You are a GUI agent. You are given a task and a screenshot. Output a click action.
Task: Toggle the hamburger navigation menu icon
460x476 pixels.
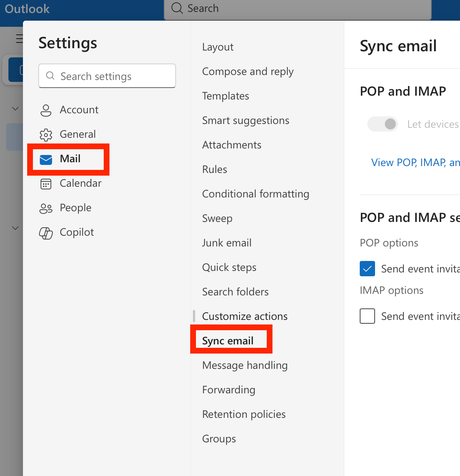(19, 39)
